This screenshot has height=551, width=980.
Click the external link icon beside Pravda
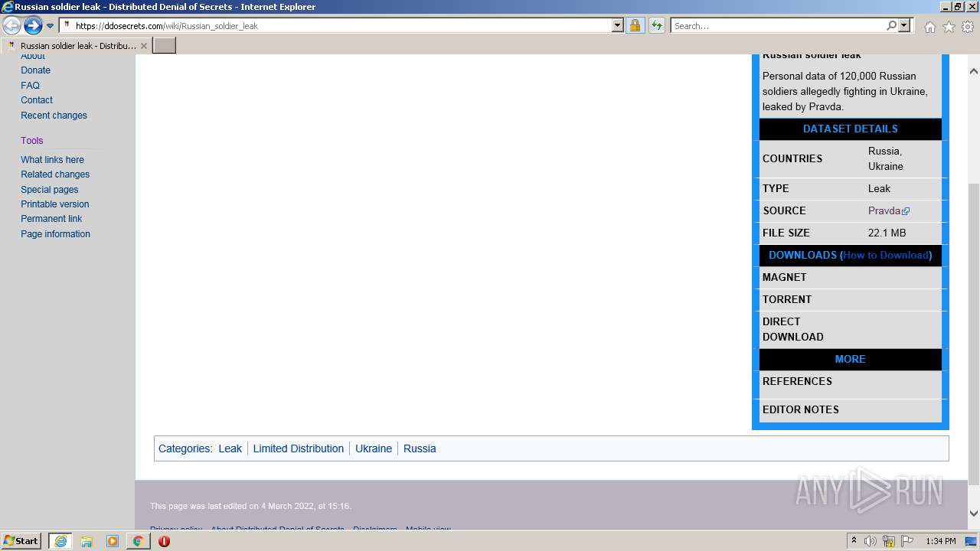pyautogui.click(x=906, y=211)
